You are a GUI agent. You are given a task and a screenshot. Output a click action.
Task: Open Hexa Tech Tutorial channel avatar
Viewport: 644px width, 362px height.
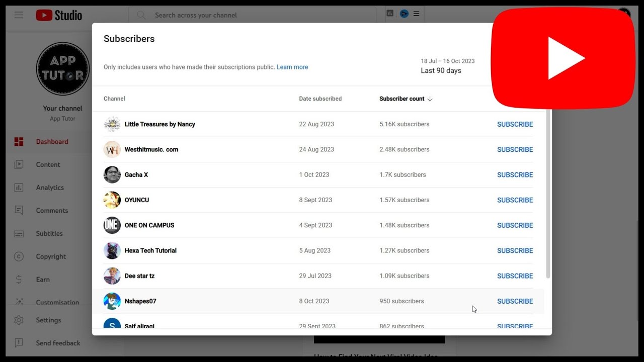coord(112,250)
